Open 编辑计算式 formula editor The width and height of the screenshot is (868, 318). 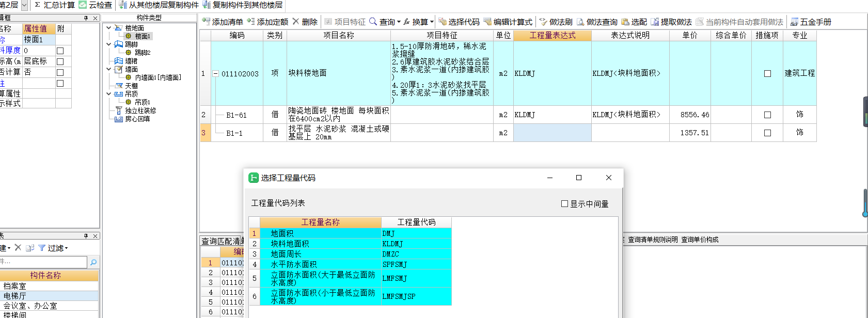click(x=508, y=22)
